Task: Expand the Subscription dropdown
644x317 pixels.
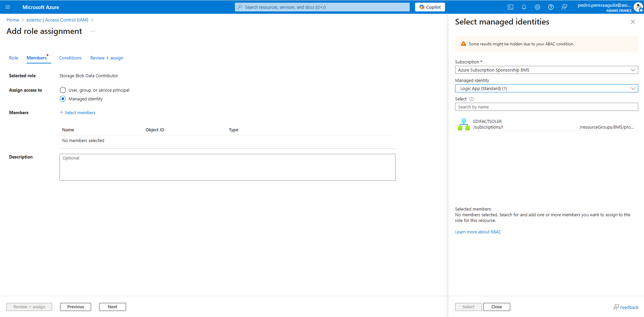Action: click(546, 70)
